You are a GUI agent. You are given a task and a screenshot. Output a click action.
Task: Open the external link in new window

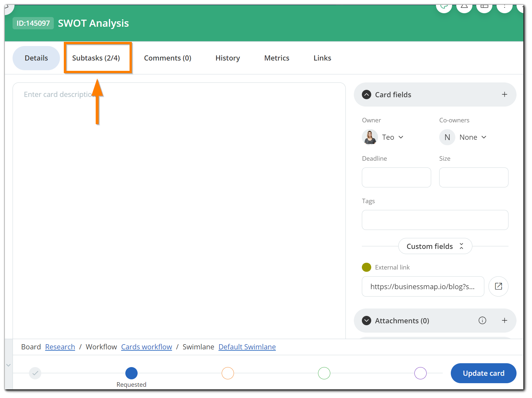[x=498, y=286]
